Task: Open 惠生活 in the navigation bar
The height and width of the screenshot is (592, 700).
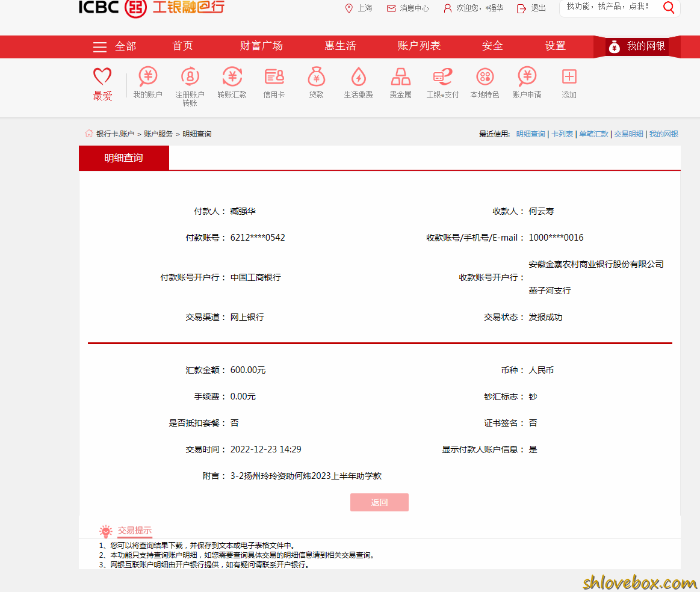Action: coord(340,46)
